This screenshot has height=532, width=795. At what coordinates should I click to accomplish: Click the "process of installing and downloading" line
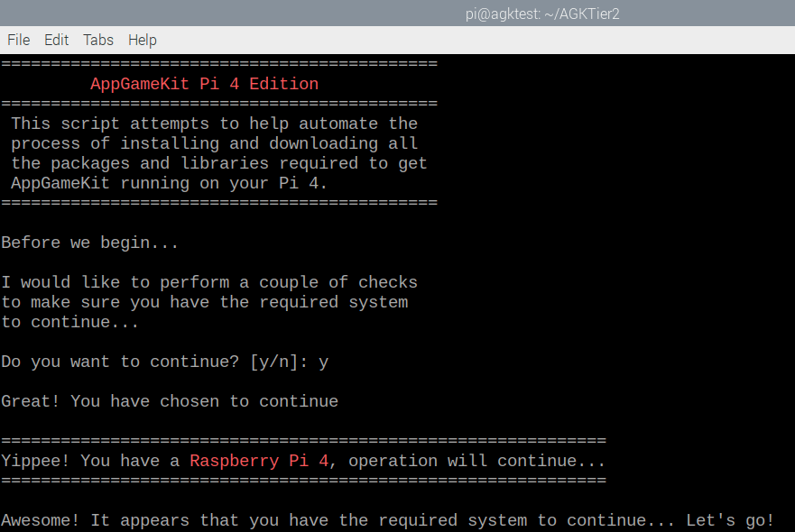(x=214, y=143)
